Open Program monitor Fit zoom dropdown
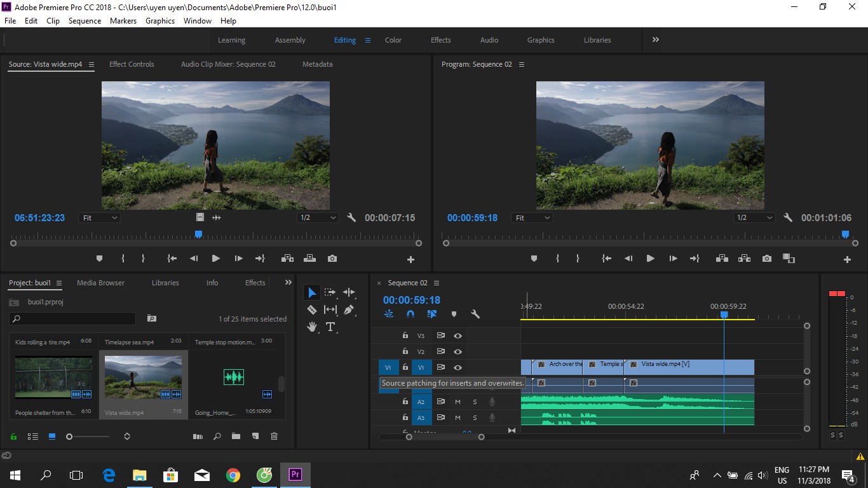This screenshot has height=488, width=868. coord(532,217)
